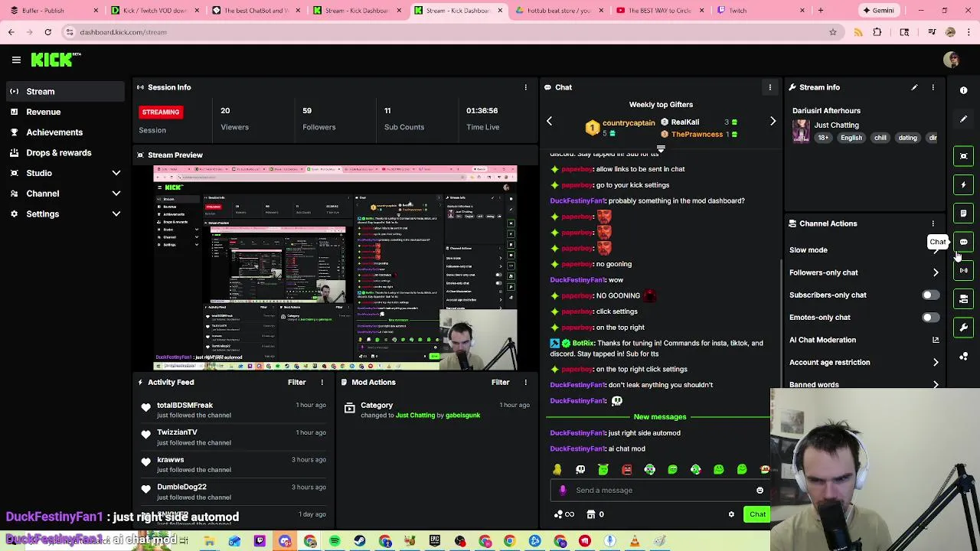Open AI Chat Moderation external link
This screenshot has width=980, height=551.
coord(936,340)
